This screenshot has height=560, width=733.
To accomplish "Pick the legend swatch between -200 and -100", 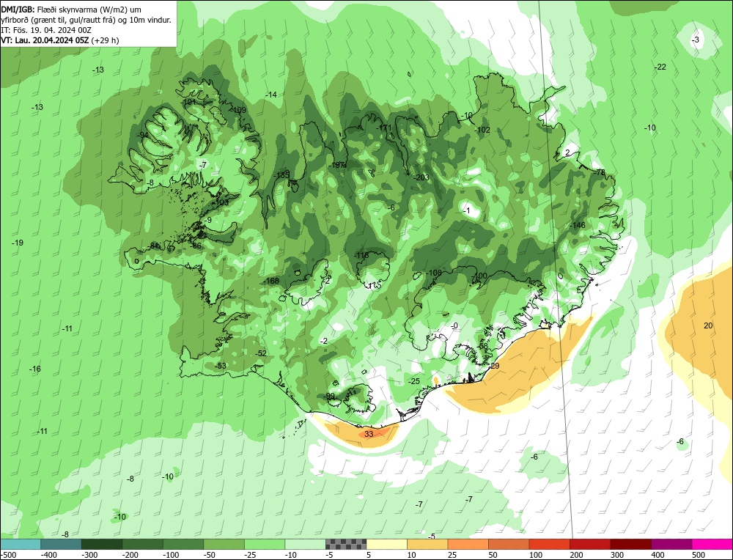I will (143, 544).
